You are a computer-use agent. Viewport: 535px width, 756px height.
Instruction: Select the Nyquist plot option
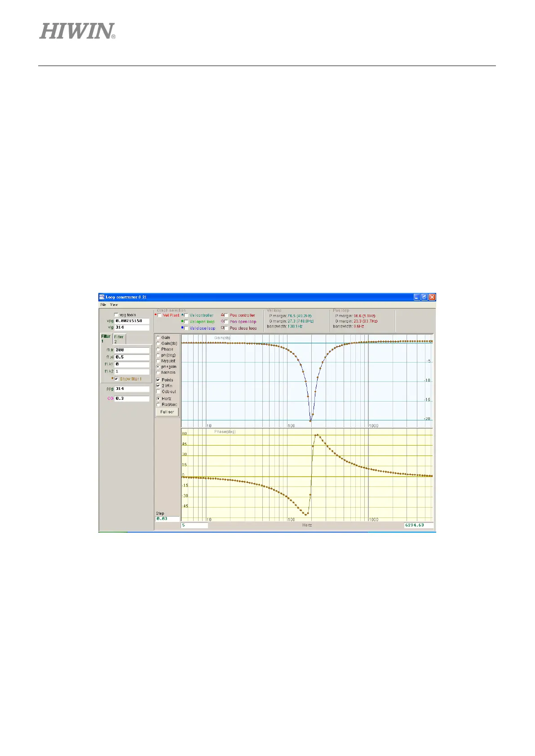[158, 361]
